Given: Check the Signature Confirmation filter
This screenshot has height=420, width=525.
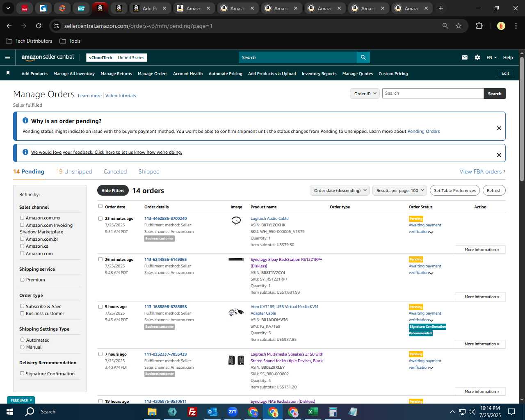Looking at the screenshot, I should point(22,373).
